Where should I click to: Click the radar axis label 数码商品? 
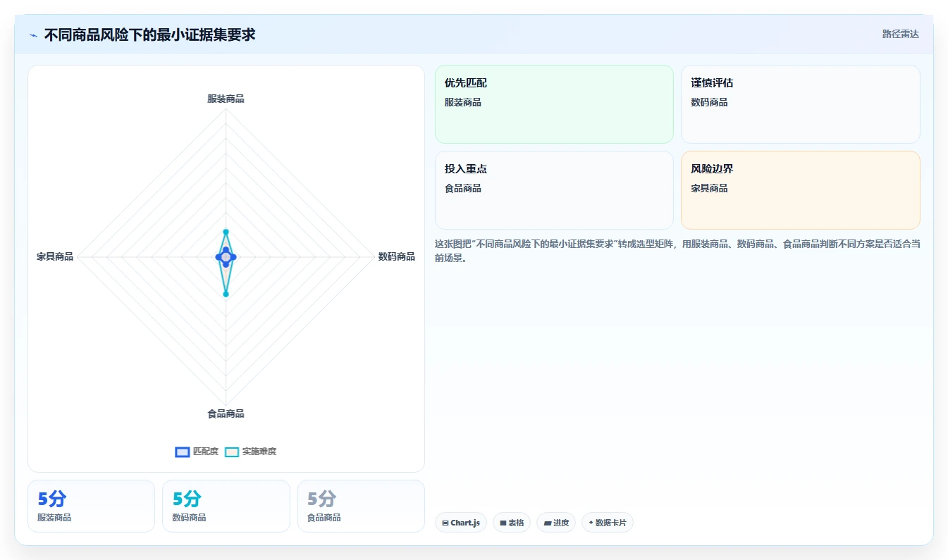(x=396, y=256)
